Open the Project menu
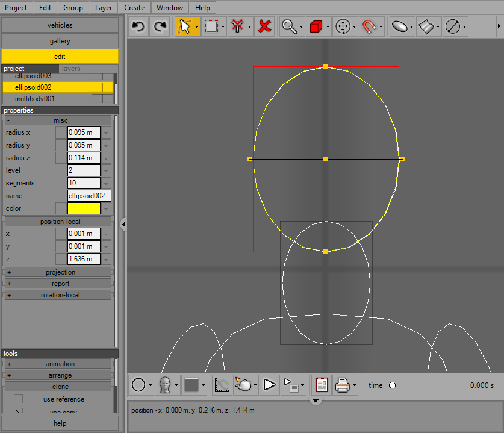This screenshot has width=504, height=433. pos(16,7)
